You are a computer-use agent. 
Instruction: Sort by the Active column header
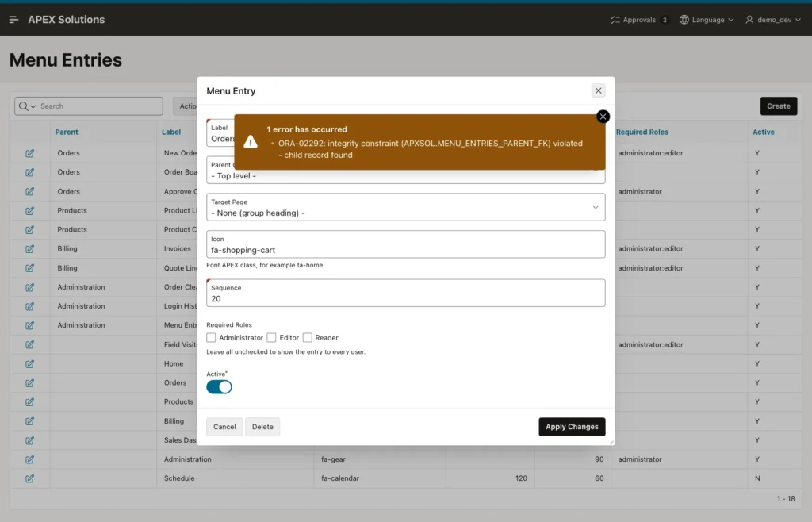pyautogui.click(x=764, y=132)
